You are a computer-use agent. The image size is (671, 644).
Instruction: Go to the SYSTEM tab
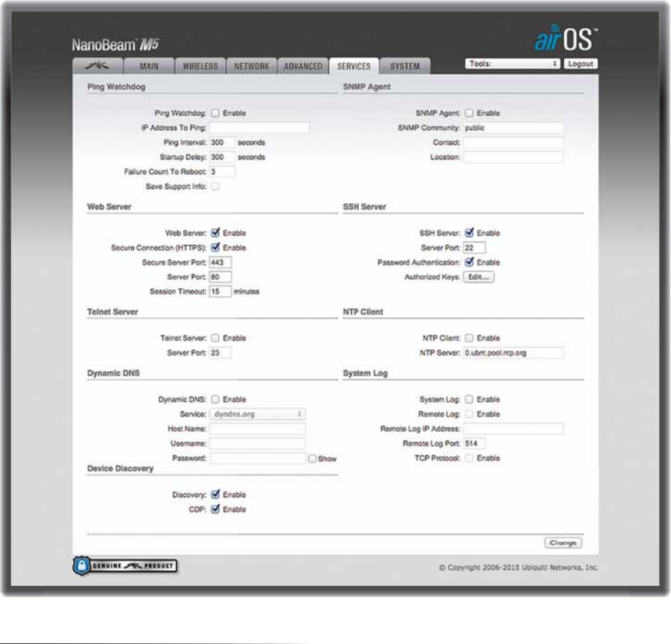pyautogui.click(x=405, y=66)
